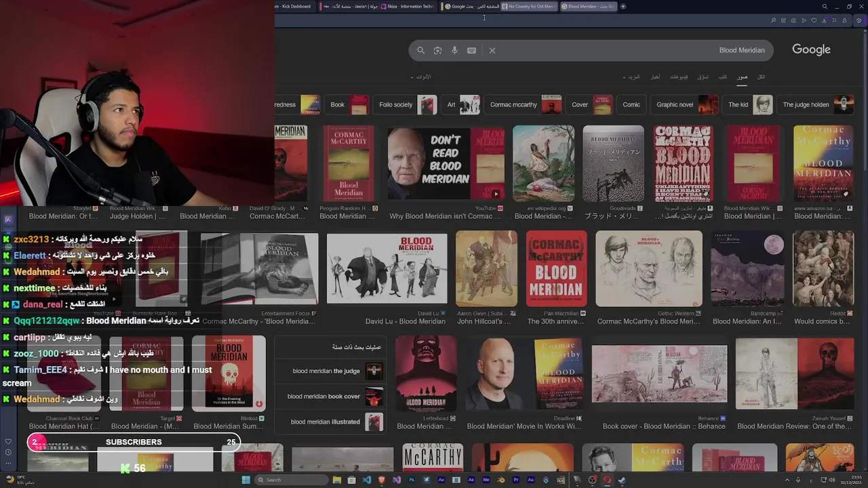The image size is (868, 488).
Task: Launch Visual Studio Code from taskbar
Action: (x=367, y=480)
